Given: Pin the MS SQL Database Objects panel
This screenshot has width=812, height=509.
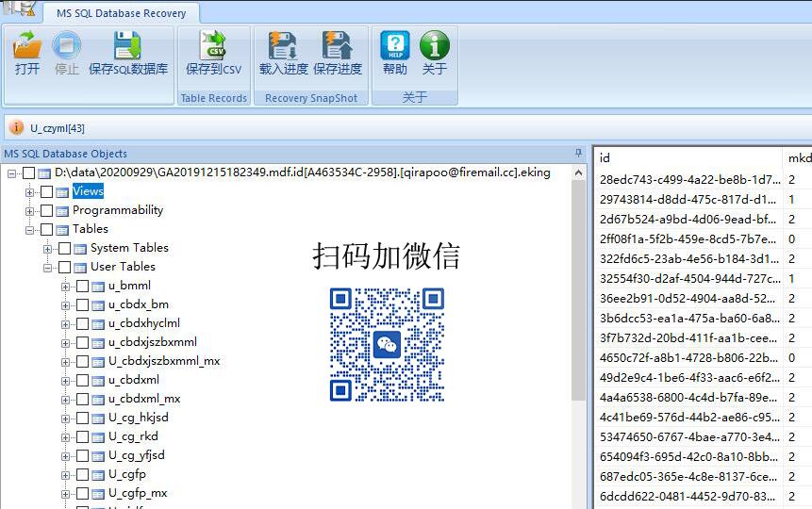Looking at the screenshot, I should coord(578,153).
